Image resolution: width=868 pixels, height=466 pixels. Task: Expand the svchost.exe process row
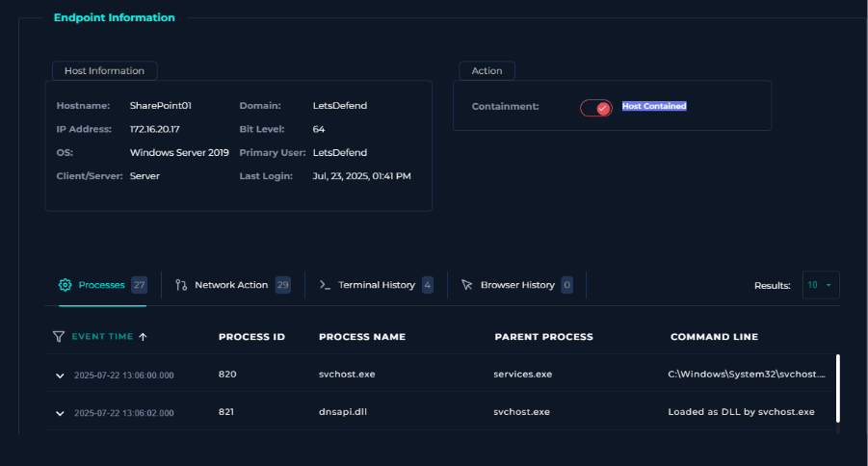60,375
